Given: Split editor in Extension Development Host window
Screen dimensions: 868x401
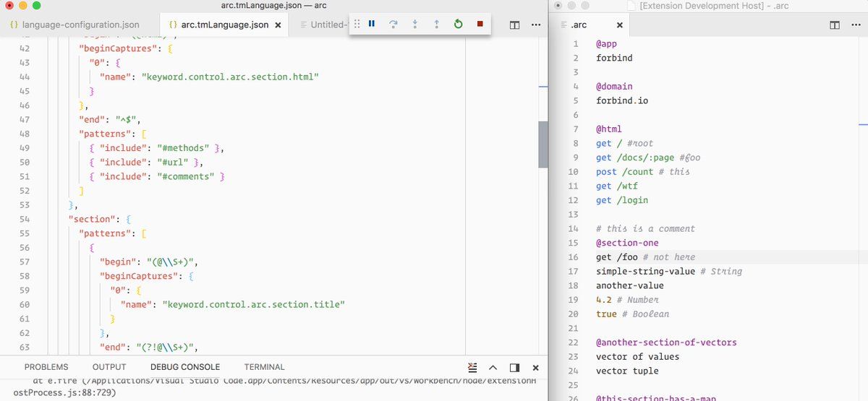Looking at the screenshot, I should coord(835,25).
